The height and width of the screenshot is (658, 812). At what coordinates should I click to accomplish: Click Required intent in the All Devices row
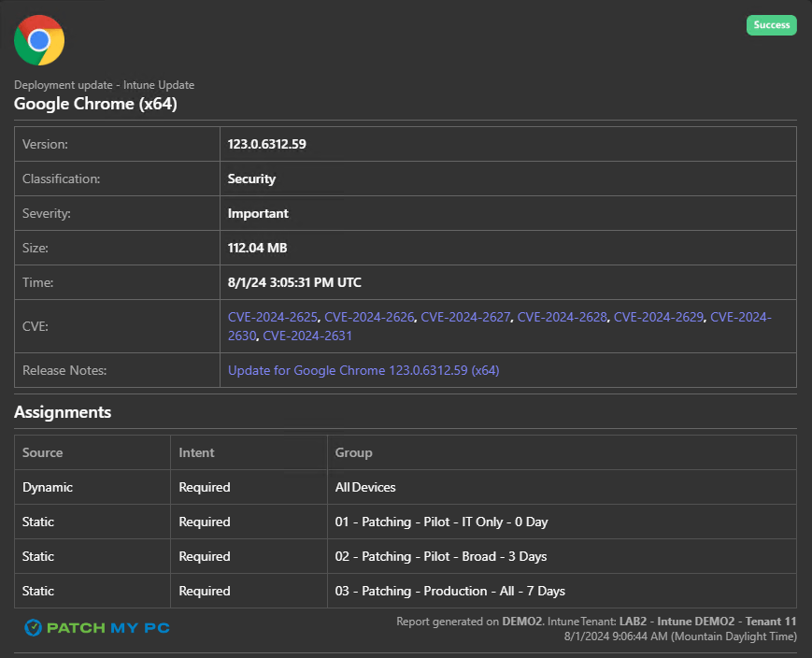[x=205, y=488]
